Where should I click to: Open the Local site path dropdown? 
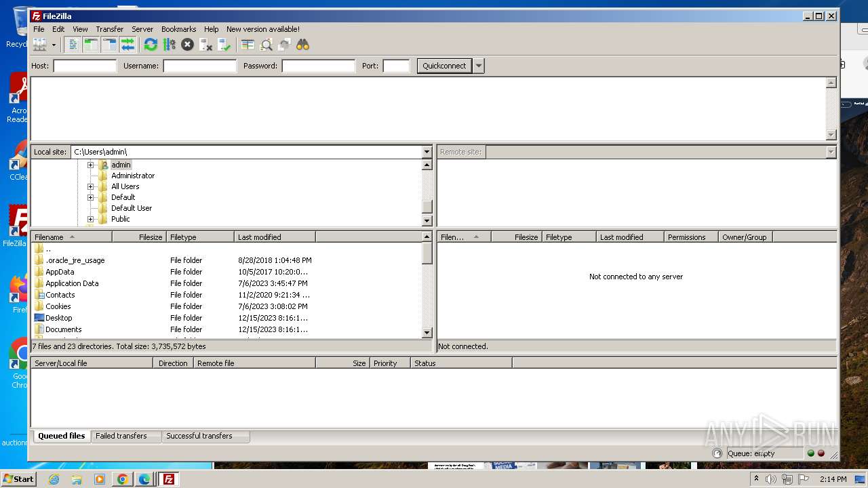click(427, 152)
